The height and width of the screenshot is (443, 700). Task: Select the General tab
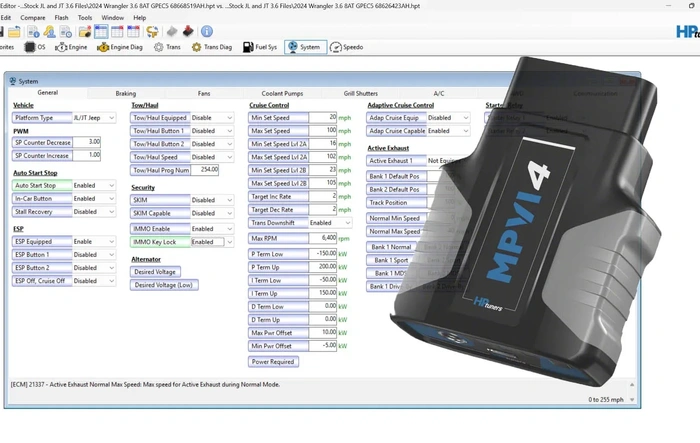[x=47, y=92]
